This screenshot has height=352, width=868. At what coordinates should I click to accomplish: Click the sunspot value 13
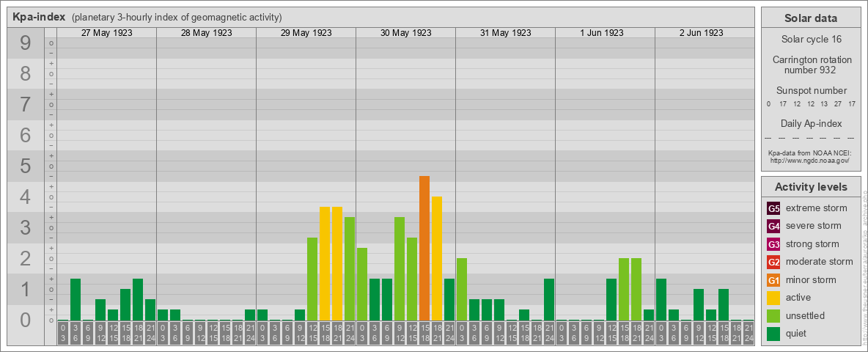click(824, 104)
